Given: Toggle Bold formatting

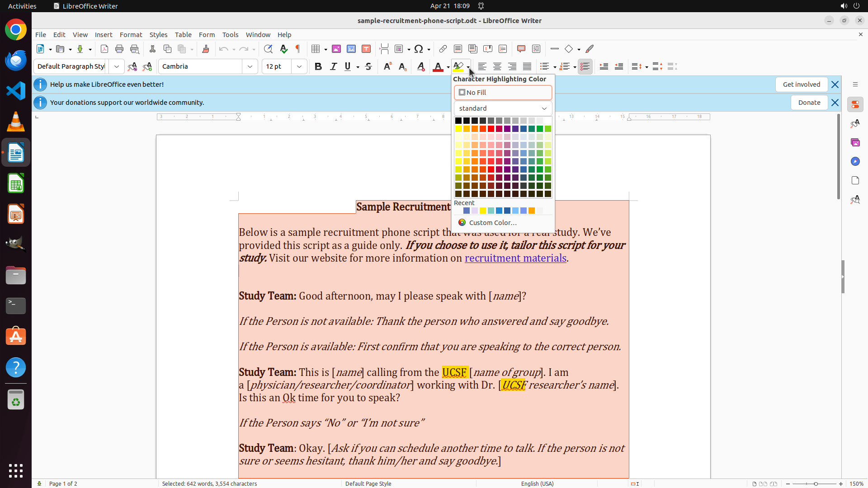Looking at the screenshot, I should (318, 66).
